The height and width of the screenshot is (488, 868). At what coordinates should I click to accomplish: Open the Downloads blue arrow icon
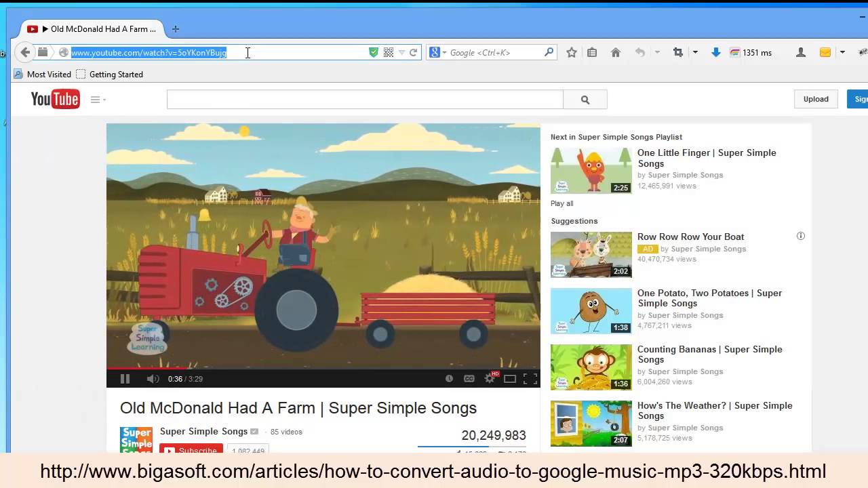(x=715, y=52)
